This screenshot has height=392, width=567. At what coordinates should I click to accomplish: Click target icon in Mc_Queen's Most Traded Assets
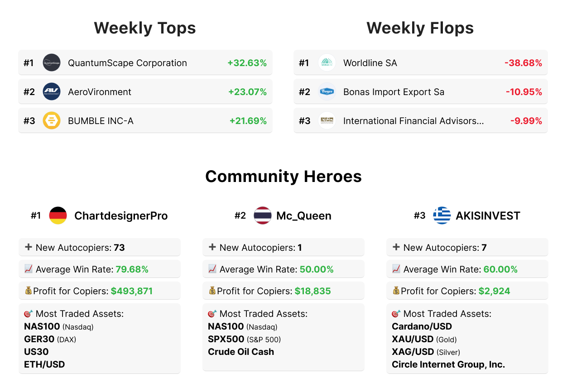tap(212, 313)
